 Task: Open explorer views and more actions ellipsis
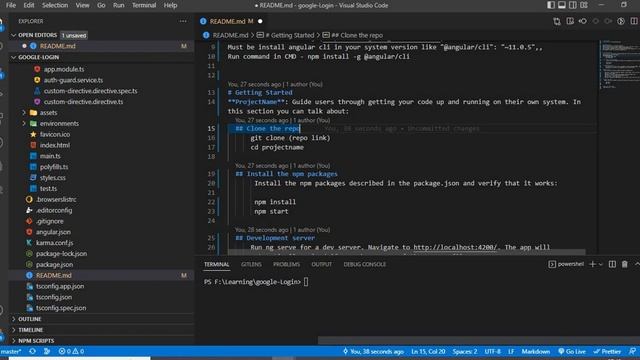tap(183, 21)
